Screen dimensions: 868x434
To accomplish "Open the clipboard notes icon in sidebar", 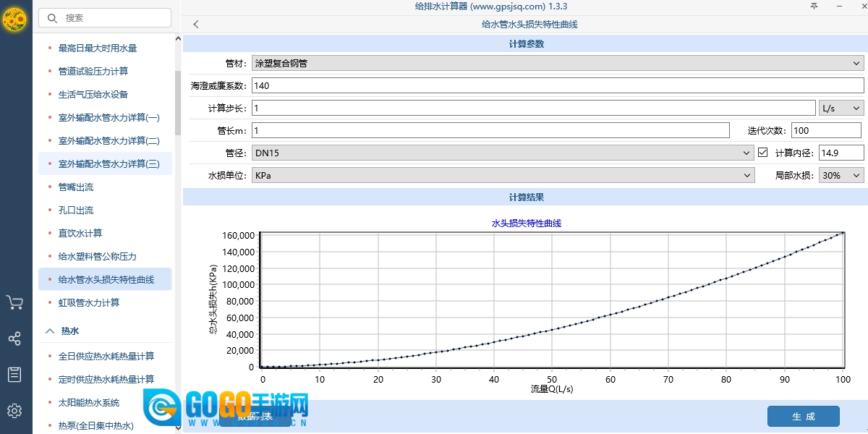I will pos(14,375).
